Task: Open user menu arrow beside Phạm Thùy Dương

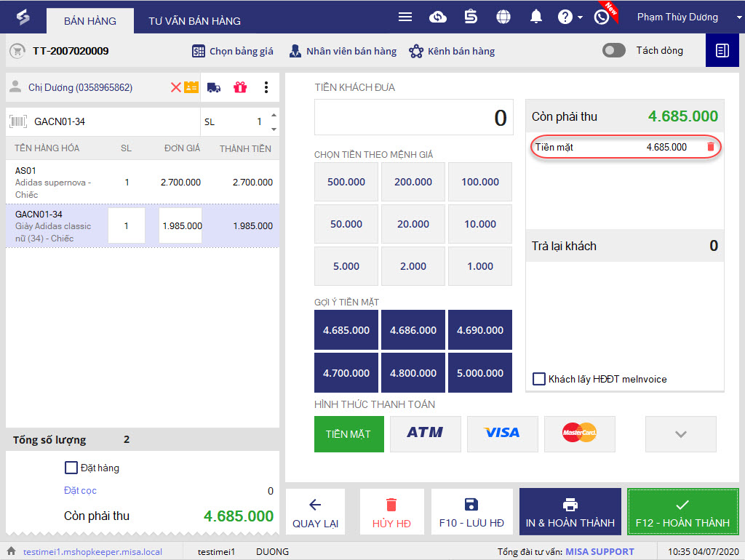Action: click(739, 17)
